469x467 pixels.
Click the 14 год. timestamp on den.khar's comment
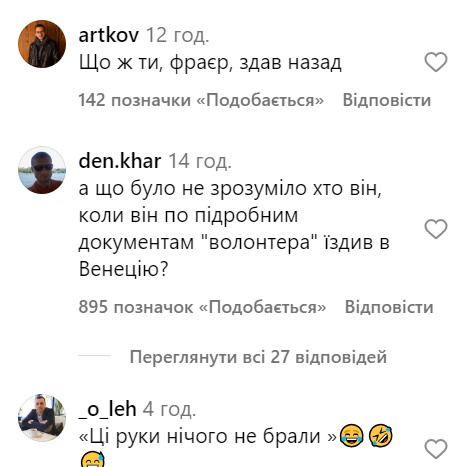200,161
